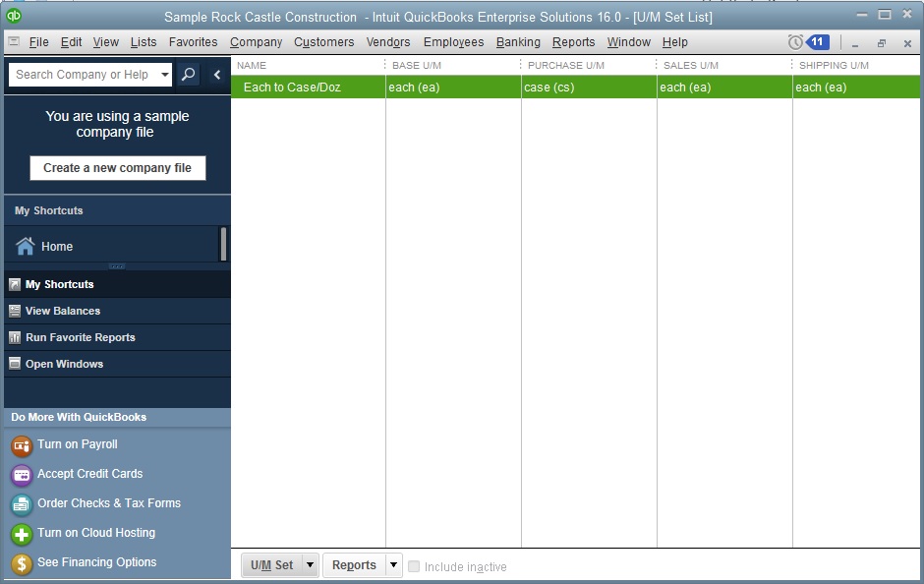Viewport: 924px width, 584px height.
Task: Open Accept Credit Cards link
Action: (x=90, y=474)
